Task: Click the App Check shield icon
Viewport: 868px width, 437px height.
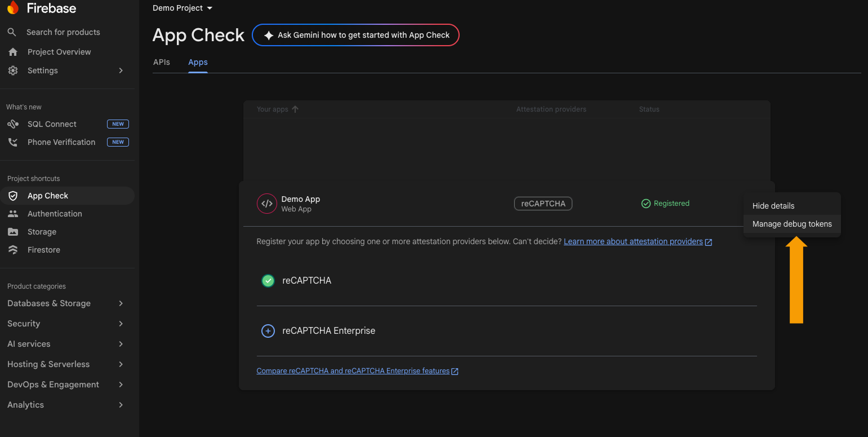Action: pyautogui.click(x=13, y=196)
